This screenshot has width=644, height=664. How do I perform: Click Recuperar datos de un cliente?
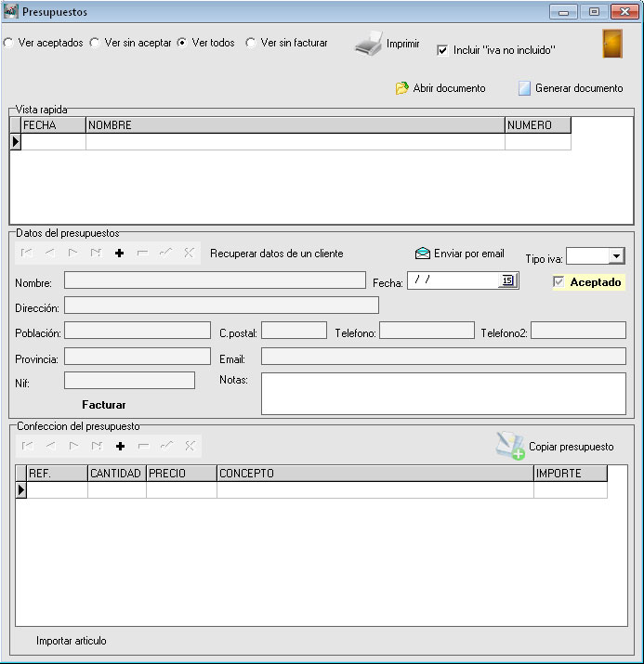pyautogui.click(x=276, y=254)
